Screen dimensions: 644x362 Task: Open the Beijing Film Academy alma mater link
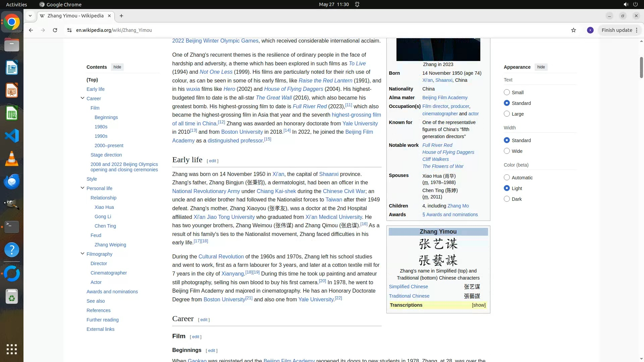(x=445, y=98)
